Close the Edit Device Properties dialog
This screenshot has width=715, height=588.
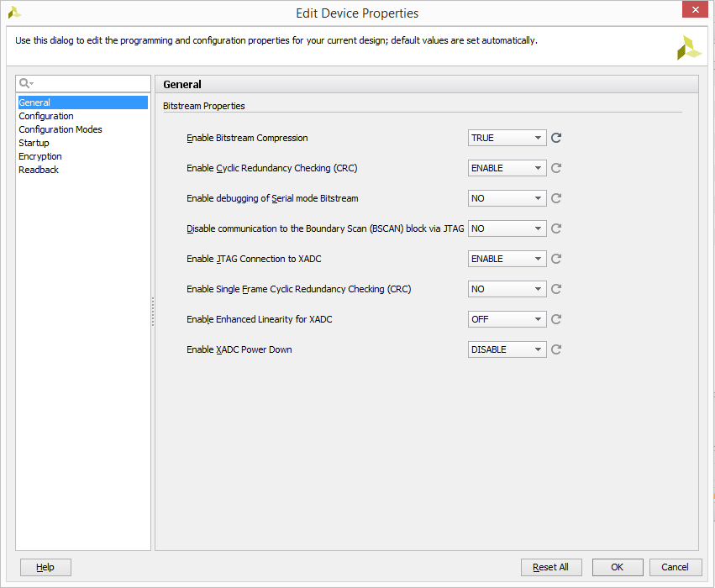pos(695,9)
